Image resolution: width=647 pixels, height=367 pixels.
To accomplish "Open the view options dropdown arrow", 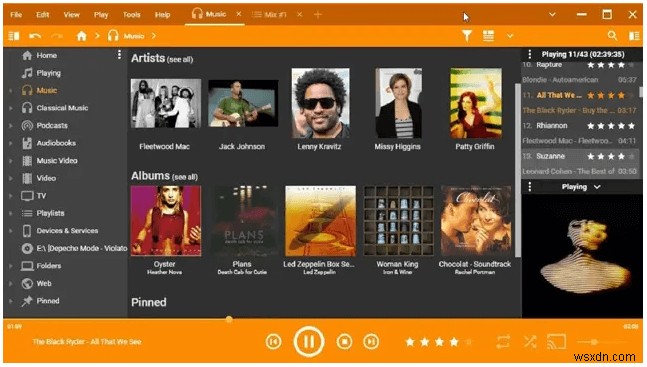I will point(510,36).
